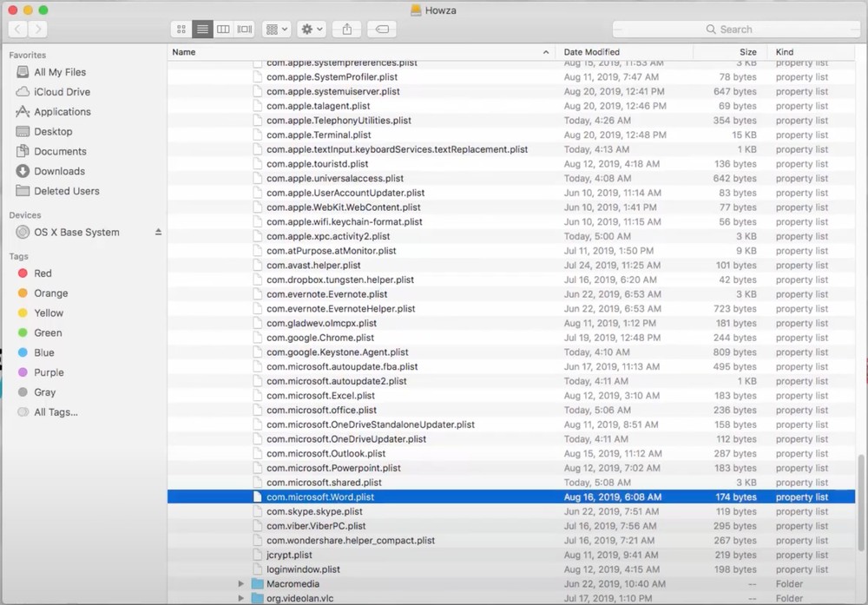Sort files by Date Modified column
Viewport: 868px width, 605px height.
click(x=625, y=52)
